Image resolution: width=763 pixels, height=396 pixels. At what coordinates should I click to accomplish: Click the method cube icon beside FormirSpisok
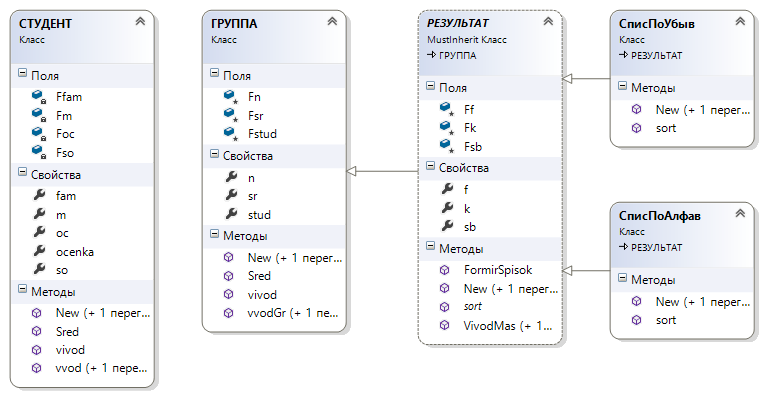coord(444,270)
